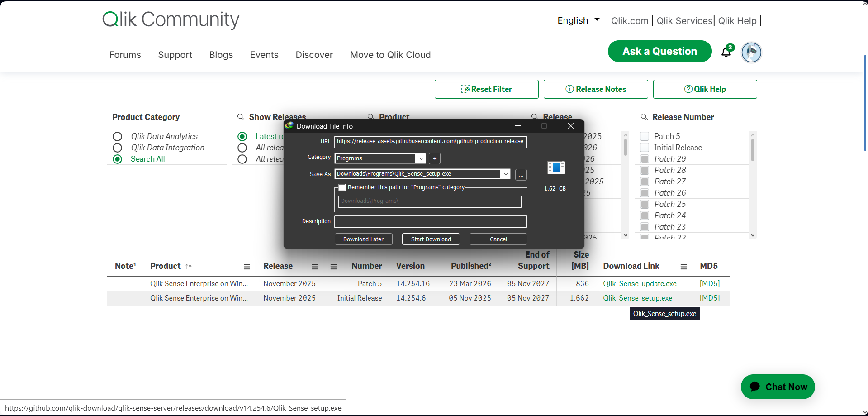Enable Remember this path checkbox
Image resolution: width=868 pixels, height=416 pixels.
point(342,187)
